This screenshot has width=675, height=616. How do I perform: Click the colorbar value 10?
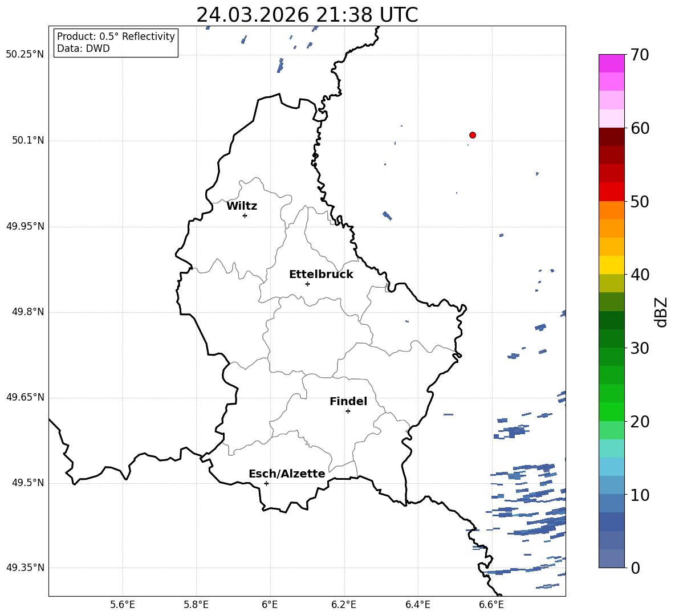point(640,495)
